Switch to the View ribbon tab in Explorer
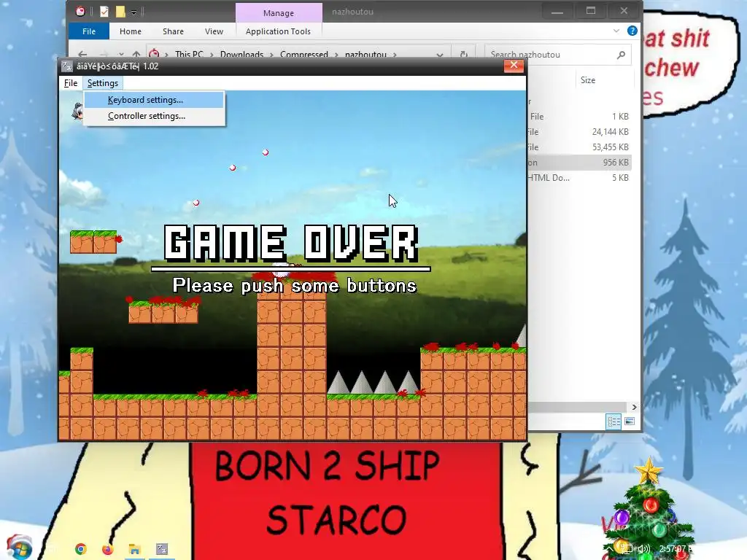 tap(214, 31)
